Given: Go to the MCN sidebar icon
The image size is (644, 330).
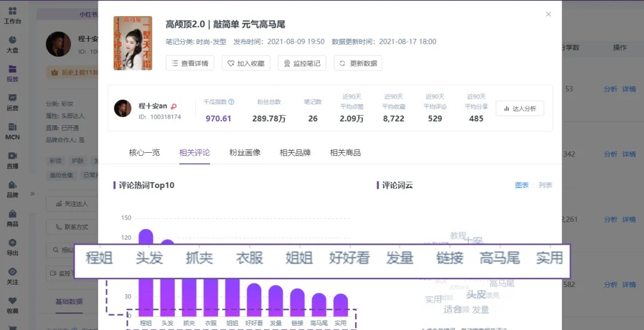Looking at the screenshot, I should tap(13, 127).
